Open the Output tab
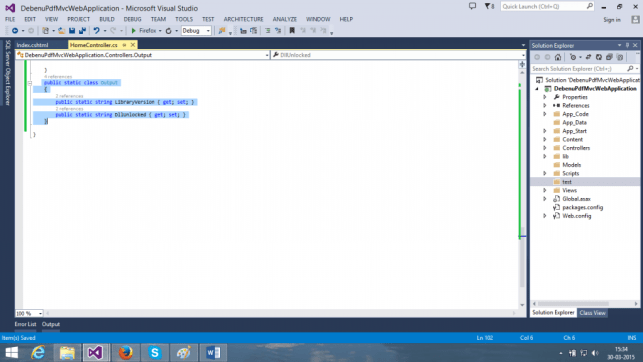The width and height of the screenshot is (643, 362). click(51, 324)
